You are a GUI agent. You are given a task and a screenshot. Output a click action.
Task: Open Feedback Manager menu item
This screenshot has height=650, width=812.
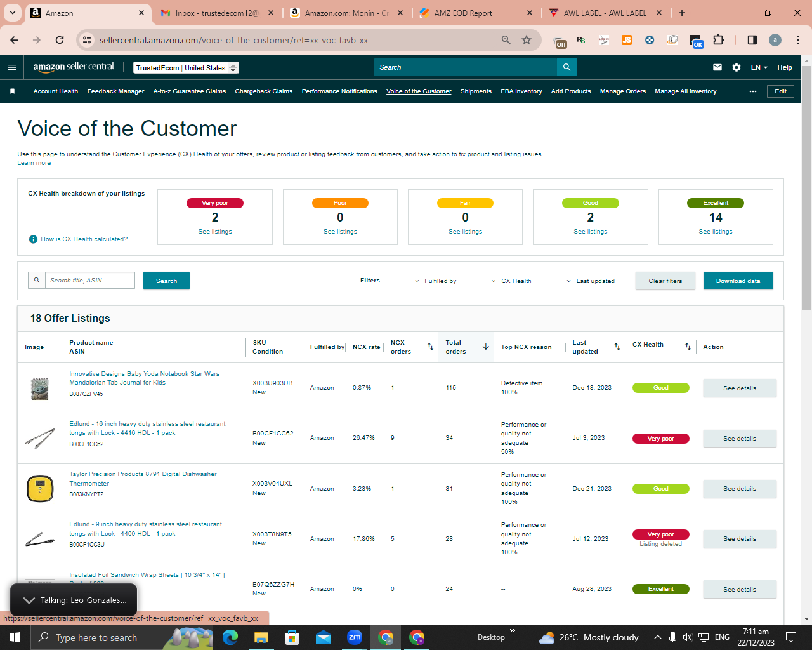(x=116, y=91)
